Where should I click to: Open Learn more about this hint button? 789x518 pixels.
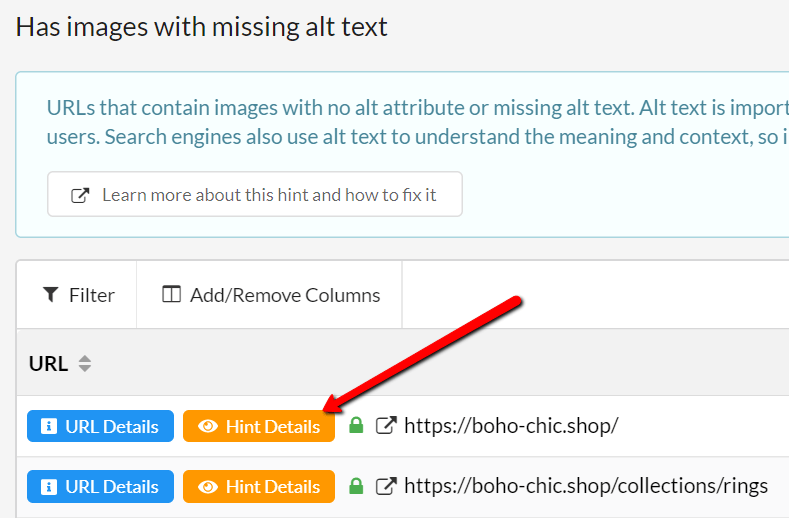[255, 194]
